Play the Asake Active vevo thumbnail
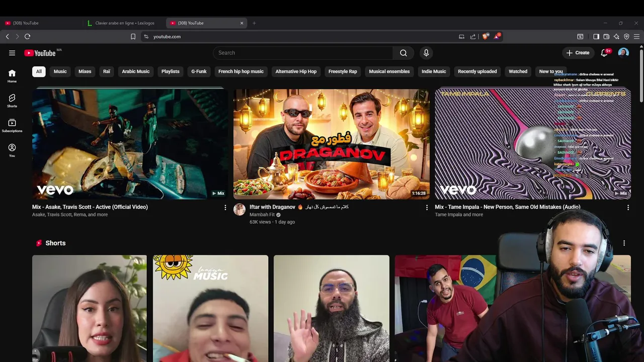 (x=130, y=144)
